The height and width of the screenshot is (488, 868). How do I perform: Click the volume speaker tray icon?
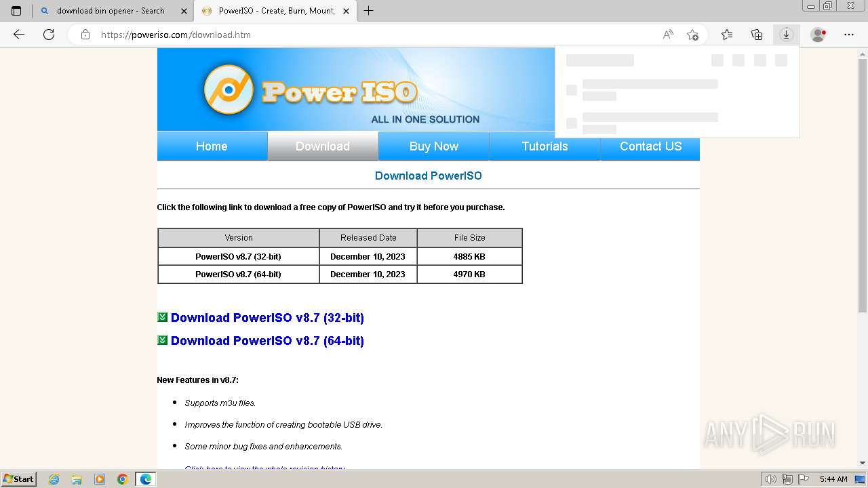770,479
